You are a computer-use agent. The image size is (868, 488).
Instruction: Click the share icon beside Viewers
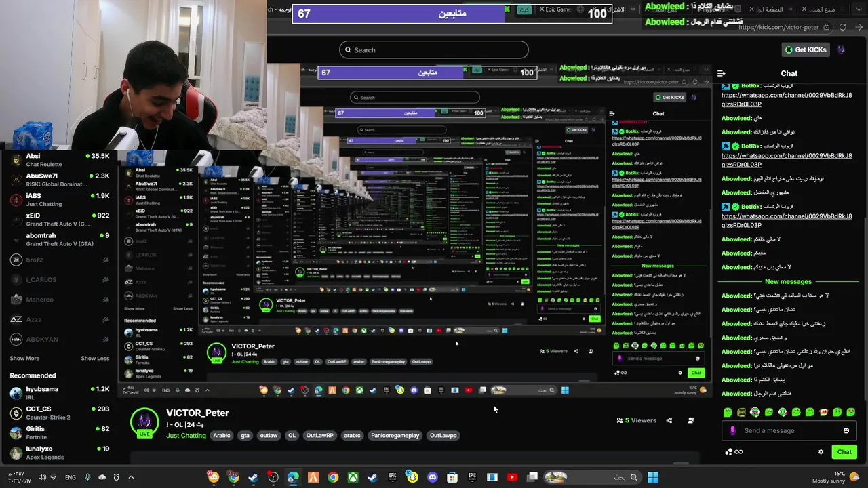(x=669, y=420)
